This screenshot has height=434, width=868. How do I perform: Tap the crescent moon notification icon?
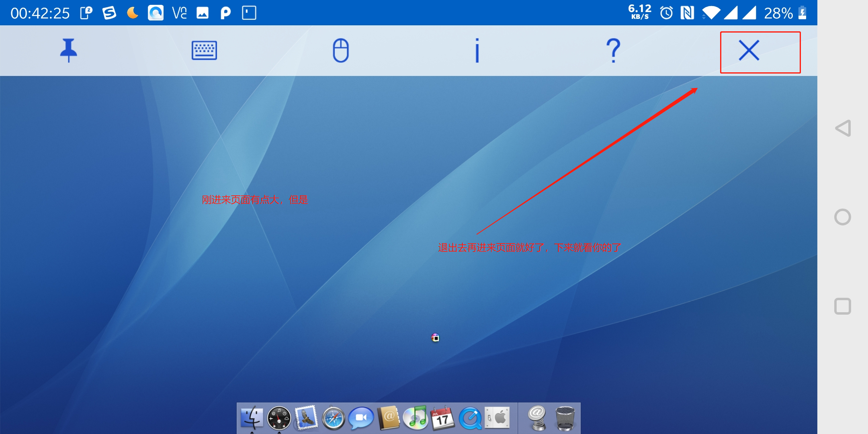pos(132,13)
